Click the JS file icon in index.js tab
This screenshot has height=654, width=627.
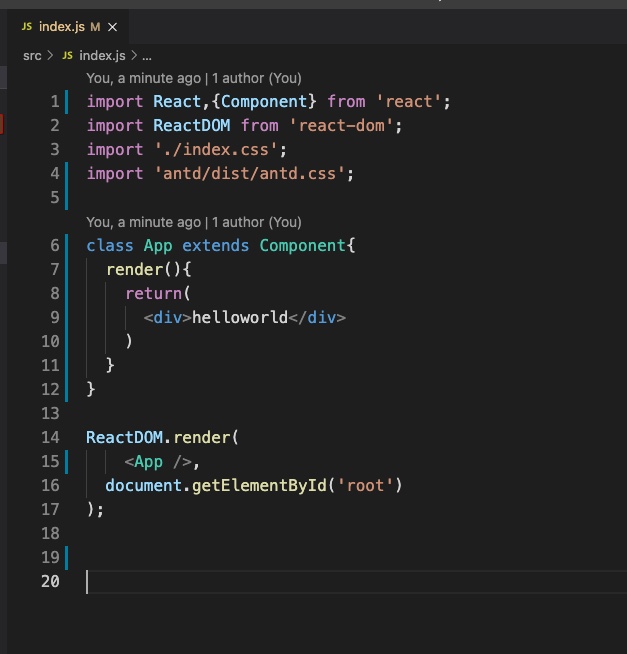tap(27, 26)
